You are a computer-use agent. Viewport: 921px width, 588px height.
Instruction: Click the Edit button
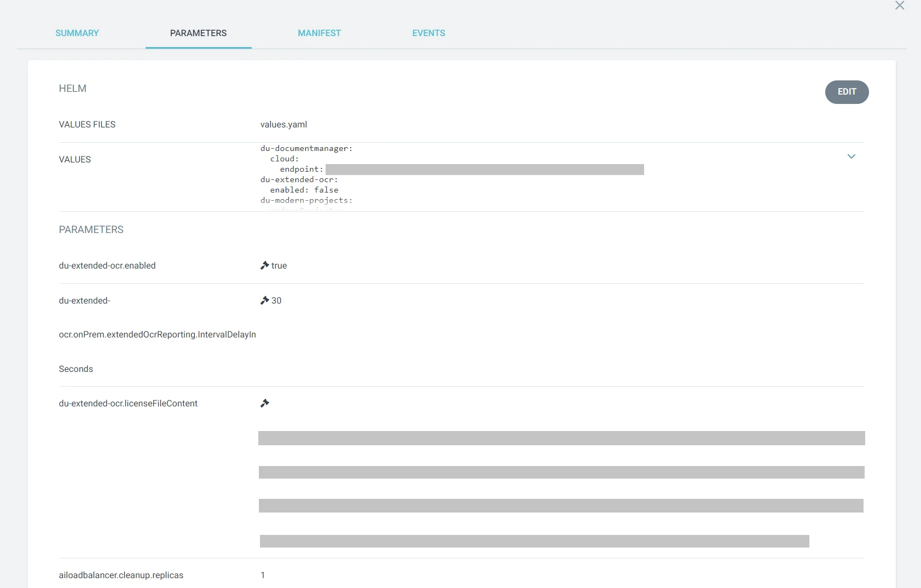(x=847, y=92)
